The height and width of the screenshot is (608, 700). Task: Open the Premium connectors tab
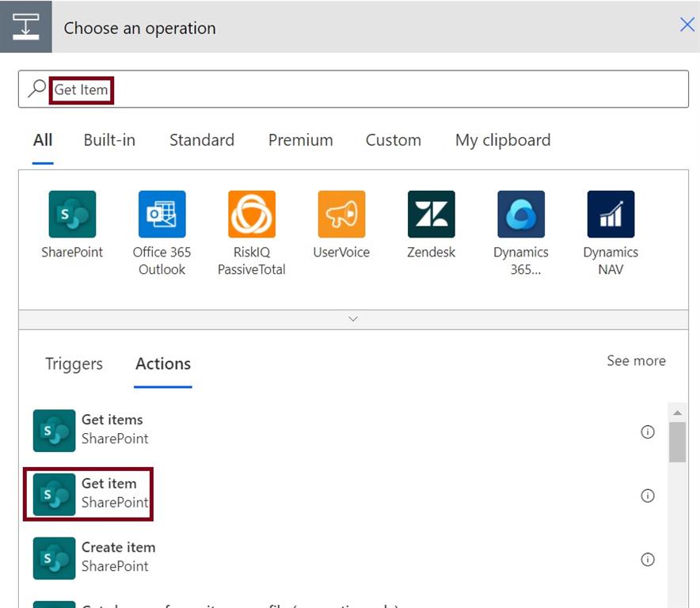[300, 140]
